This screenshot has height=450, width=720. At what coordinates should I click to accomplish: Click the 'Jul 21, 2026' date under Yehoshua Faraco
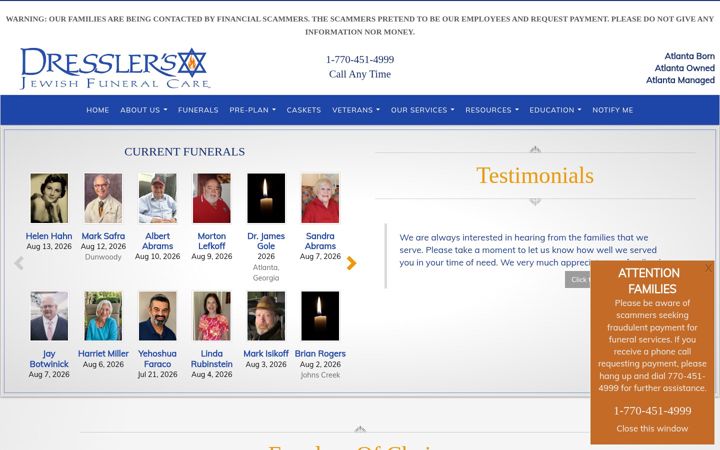pyautogui.click(x=158, y=375)
